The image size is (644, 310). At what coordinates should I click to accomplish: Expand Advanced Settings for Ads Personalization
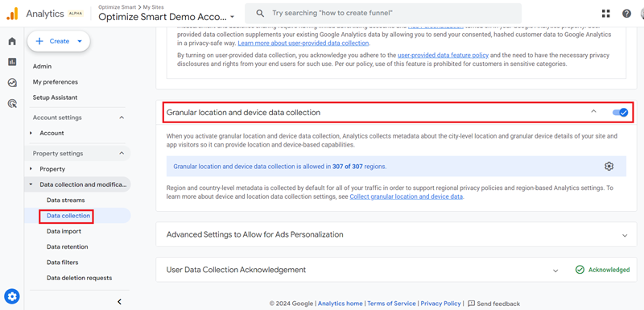[x=625, y=235]
